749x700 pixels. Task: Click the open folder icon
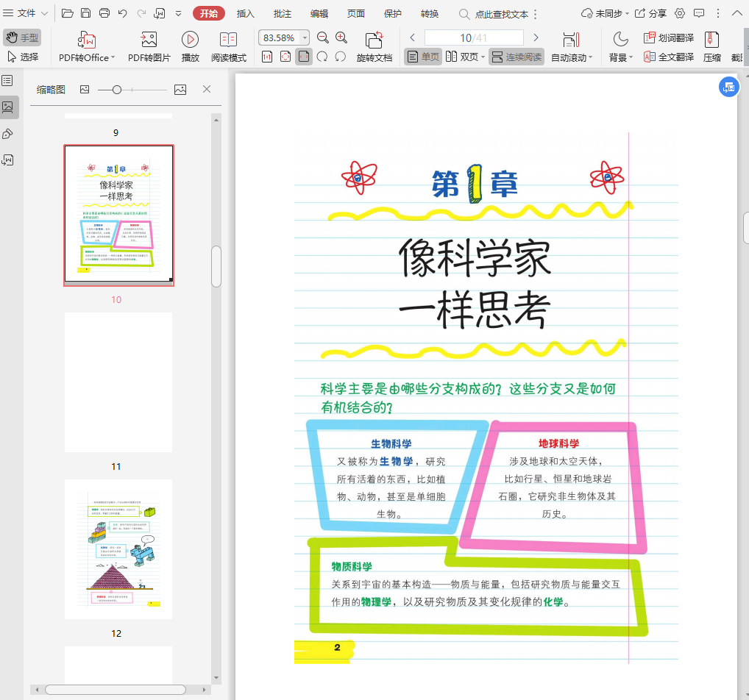(68, 13)
